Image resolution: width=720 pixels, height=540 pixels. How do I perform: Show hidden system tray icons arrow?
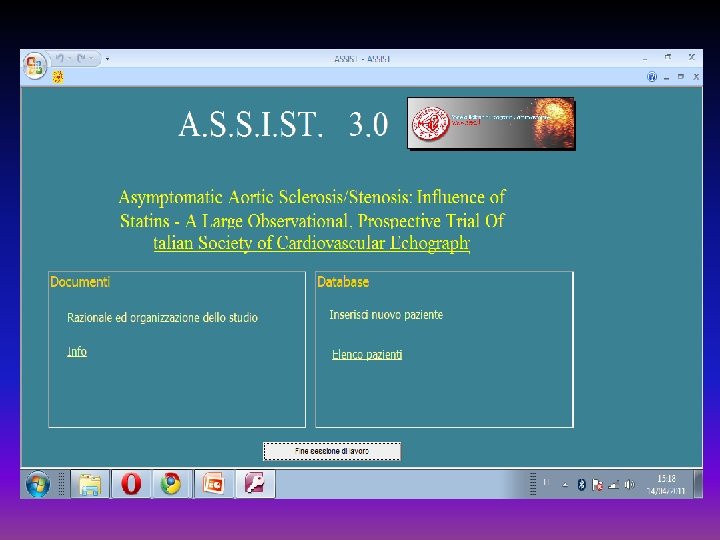point(565,484)
